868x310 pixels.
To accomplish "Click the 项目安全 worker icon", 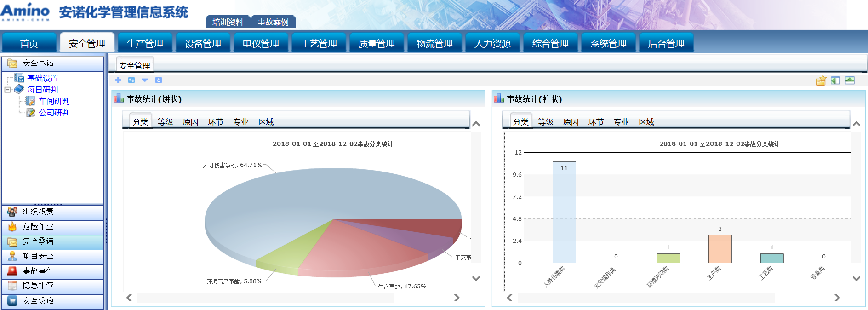I will coord(12,256).
